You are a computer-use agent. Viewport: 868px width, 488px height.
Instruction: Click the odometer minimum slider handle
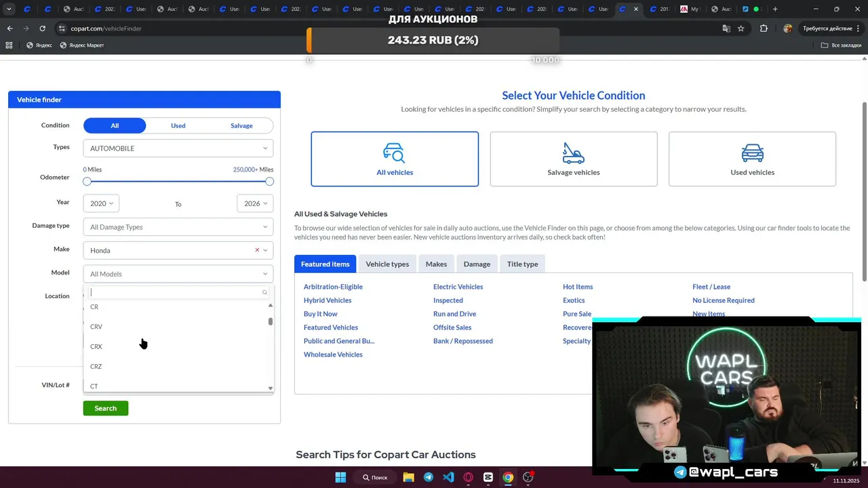[x=87, y=182]
